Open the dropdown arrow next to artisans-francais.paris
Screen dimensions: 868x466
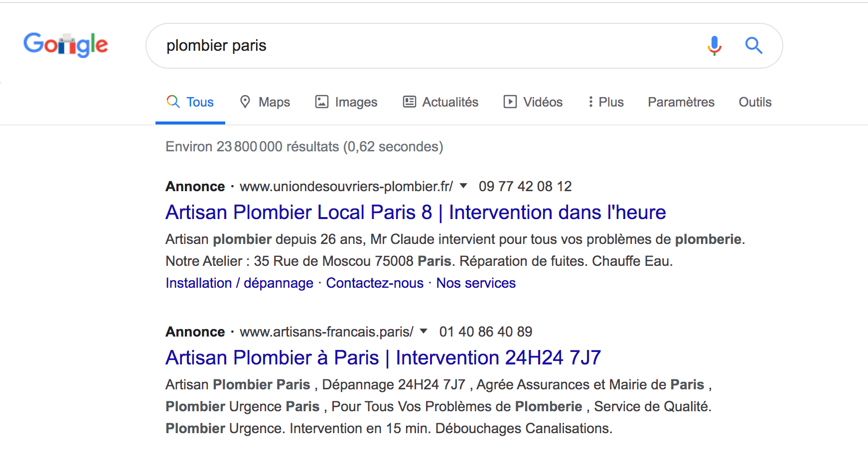[x=423, y=331]
